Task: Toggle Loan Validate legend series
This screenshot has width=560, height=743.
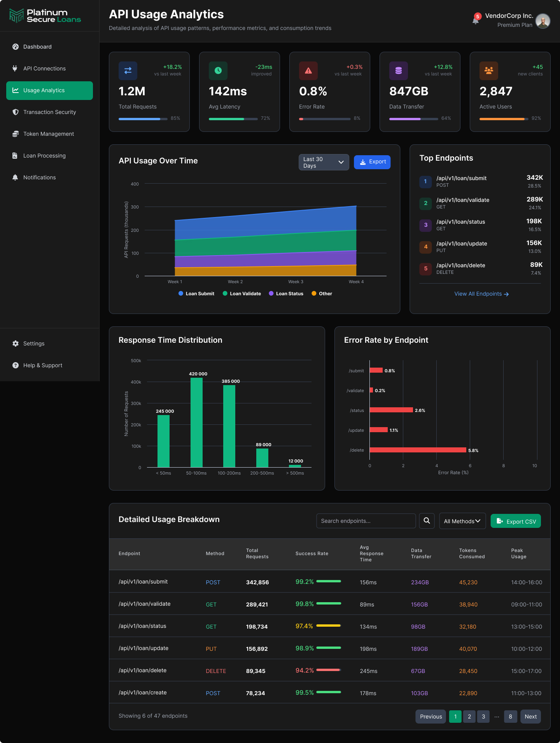Action: [x=241, y=294]
